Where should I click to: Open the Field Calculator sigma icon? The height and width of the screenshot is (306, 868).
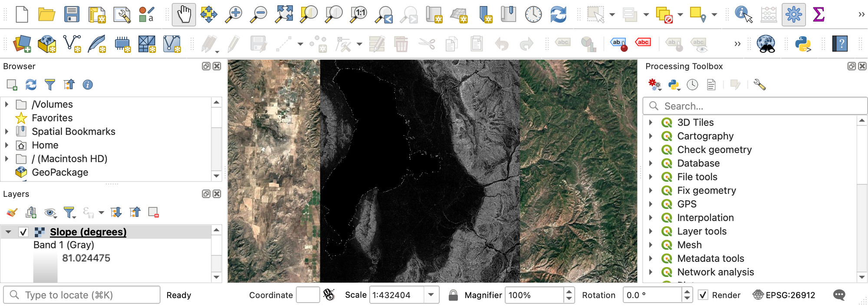pyautogui.click(x=819, y=14)
